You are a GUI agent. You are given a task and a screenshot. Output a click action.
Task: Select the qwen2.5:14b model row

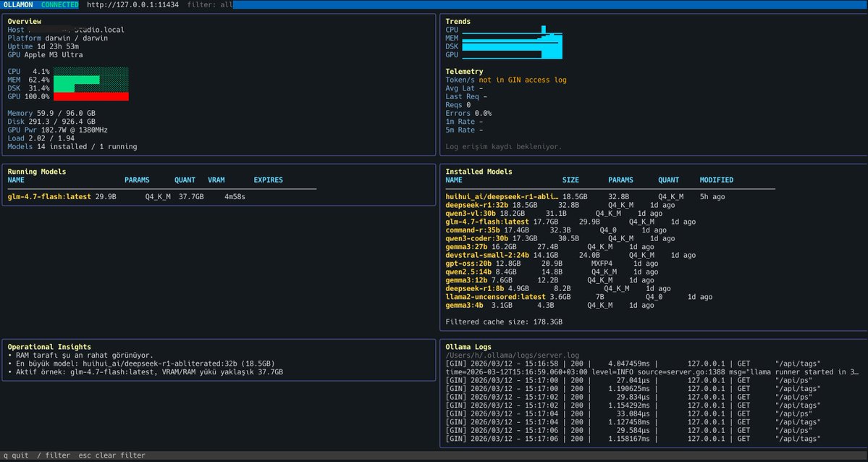pos(552,272)
